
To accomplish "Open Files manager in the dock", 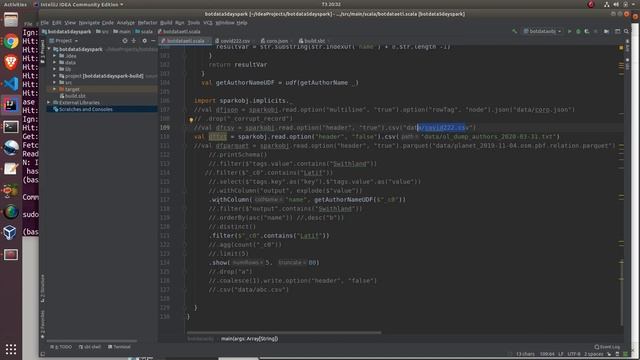I will 11,20.
